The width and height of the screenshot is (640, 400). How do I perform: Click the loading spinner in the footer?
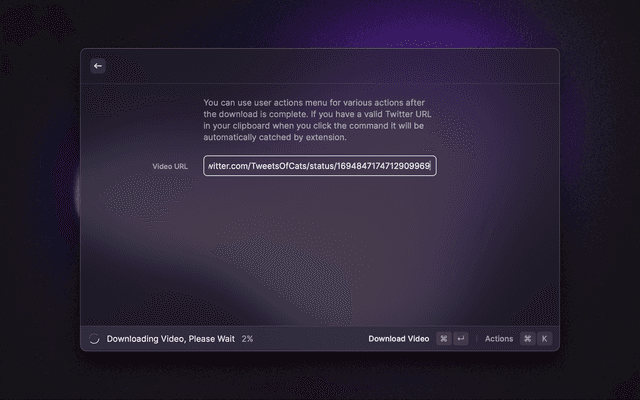tap(95, 339)
